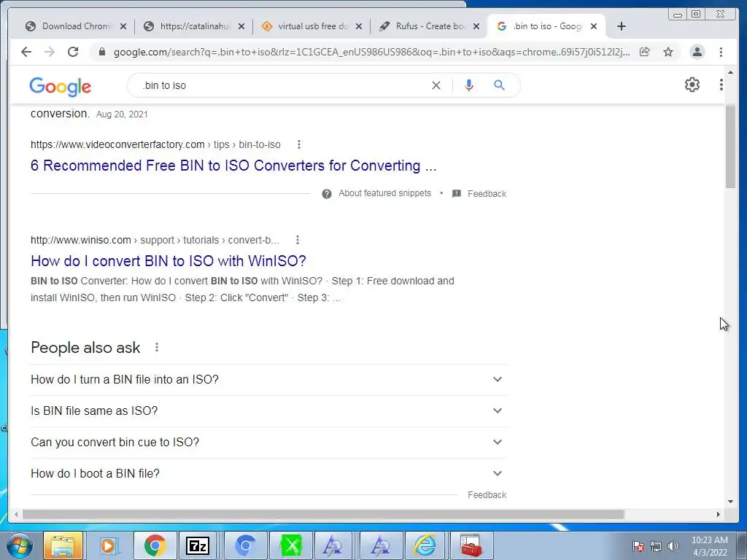Screen dimensions: 747x560
Task: Click the address bar URL
Action: (x=371, y=52)
